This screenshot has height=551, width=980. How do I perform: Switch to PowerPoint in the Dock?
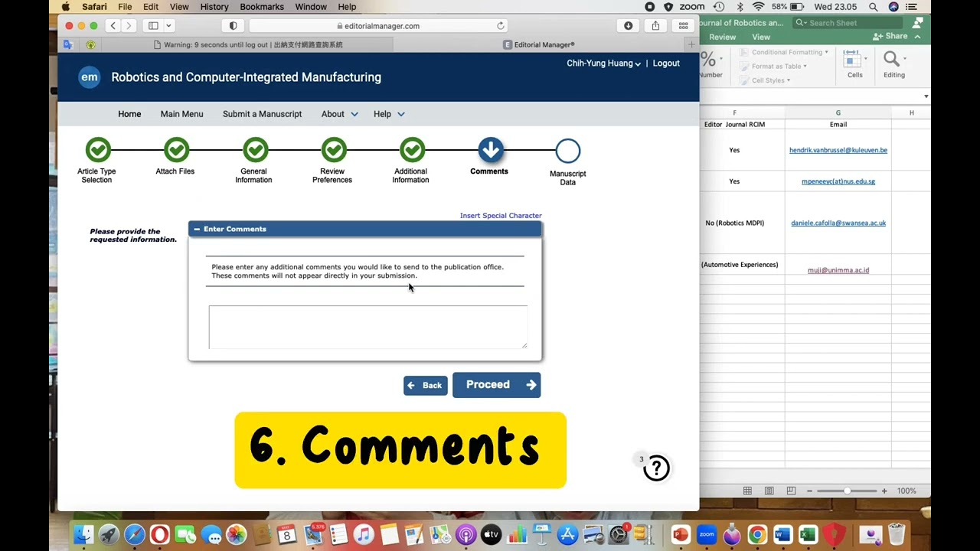[x=681, y=535]
